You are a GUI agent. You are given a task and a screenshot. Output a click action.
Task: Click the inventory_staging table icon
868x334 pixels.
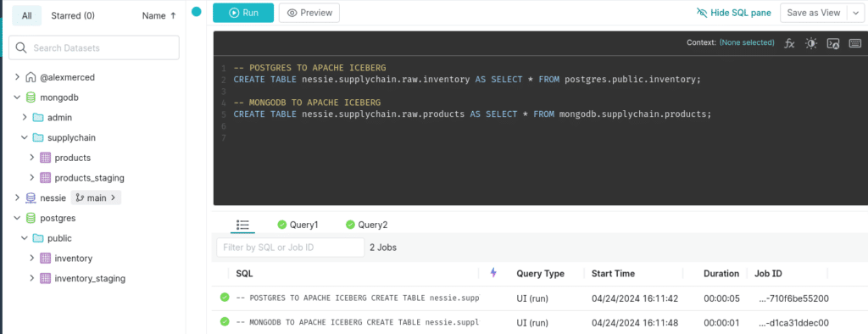[x=46, y=278]
